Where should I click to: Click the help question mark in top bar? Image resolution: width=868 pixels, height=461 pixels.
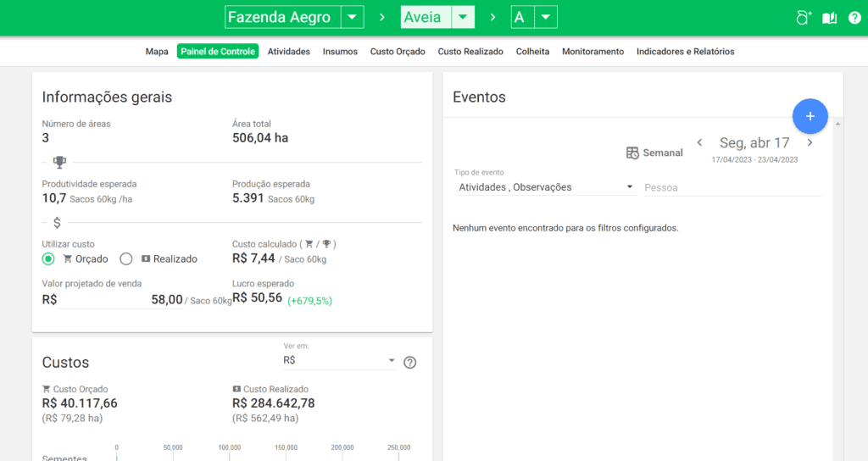854,18
